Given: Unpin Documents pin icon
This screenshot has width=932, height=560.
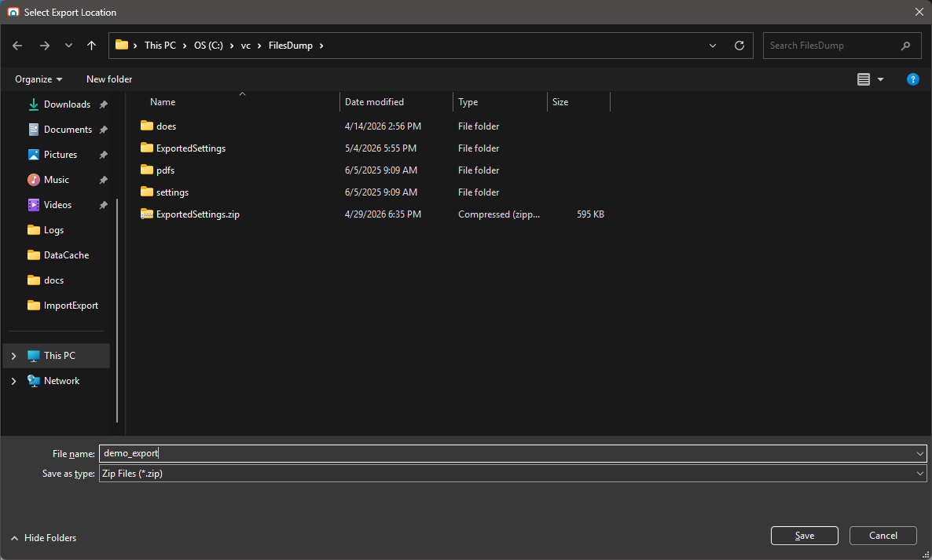Looking at the screenshot, I should [104, 130].
